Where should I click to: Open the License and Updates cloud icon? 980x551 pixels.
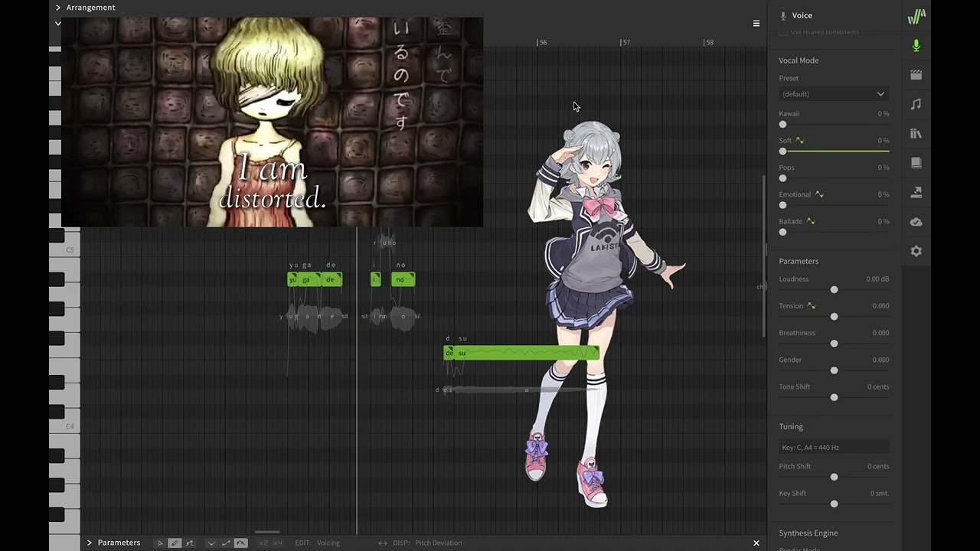[916, 222]
